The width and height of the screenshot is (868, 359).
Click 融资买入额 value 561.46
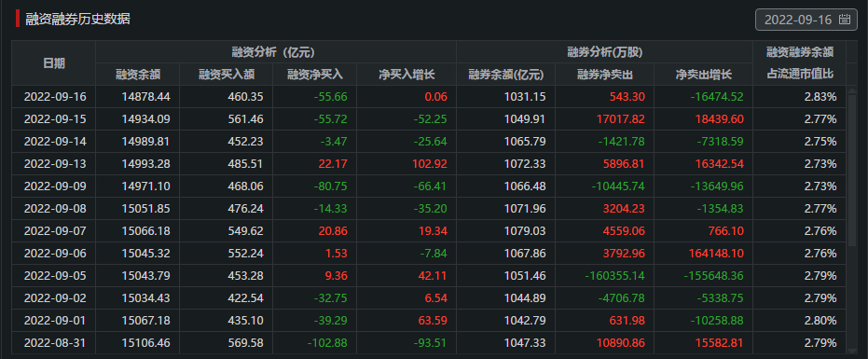[246, 119]
